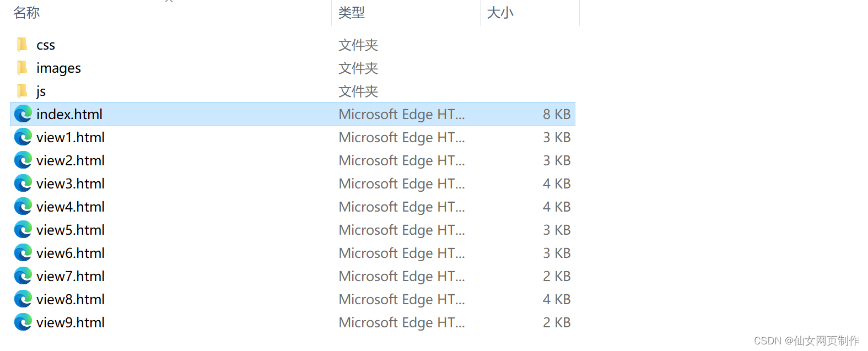Select the js folder icon
The image size is (868, 351).
[x=22, y=91]
